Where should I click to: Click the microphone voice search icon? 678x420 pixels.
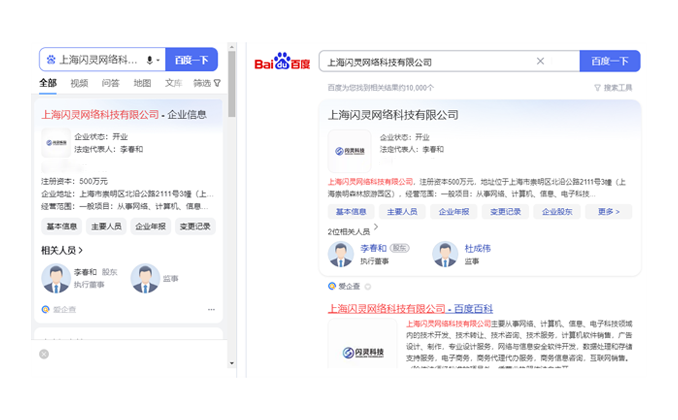[150, 60]
